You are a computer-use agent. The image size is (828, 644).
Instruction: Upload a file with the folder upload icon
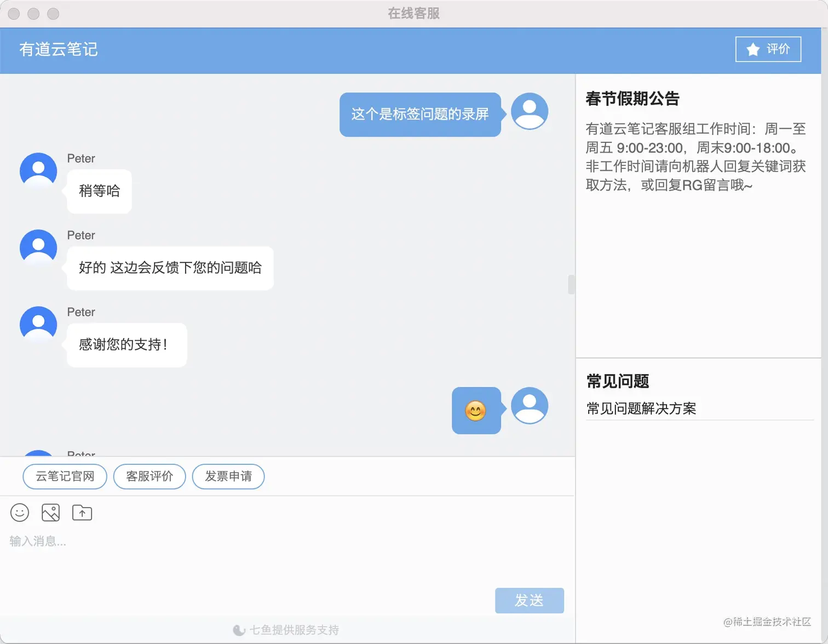coord(82,513)
